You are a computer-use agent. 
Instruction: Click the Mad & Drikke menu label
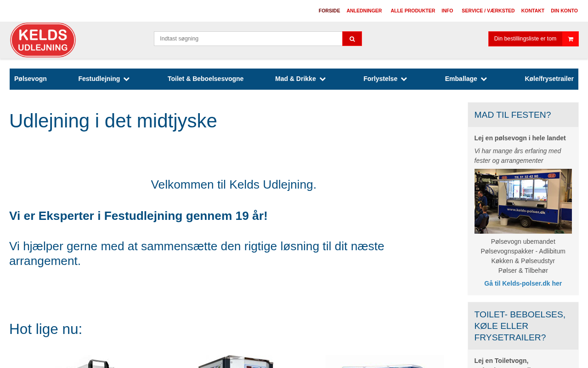coord(295,79)
